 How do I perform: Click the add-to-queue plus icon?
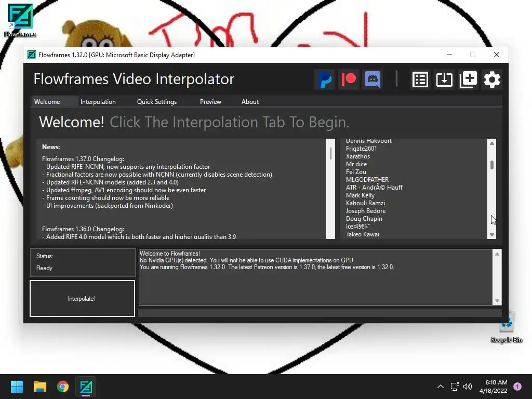[468, 79]
